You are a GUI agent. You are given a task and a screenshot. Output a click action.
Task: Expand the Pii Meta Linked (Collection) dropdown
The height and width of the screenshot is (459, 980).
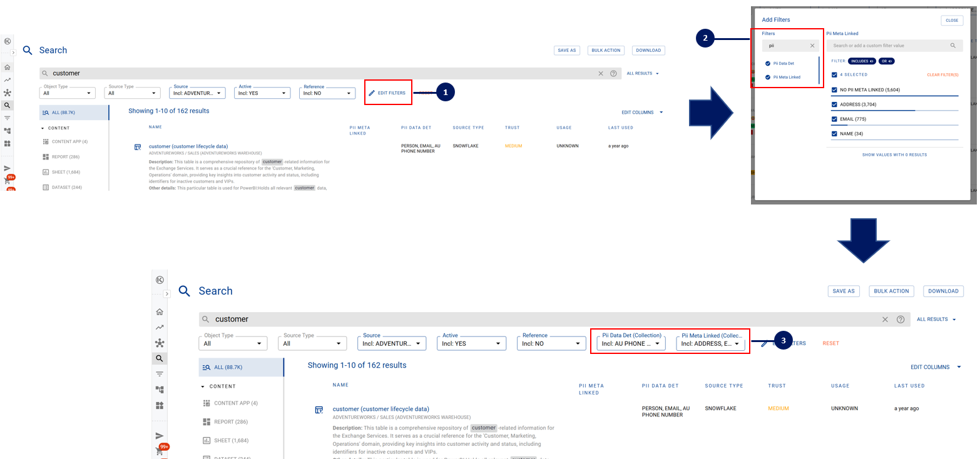[710, 343]
